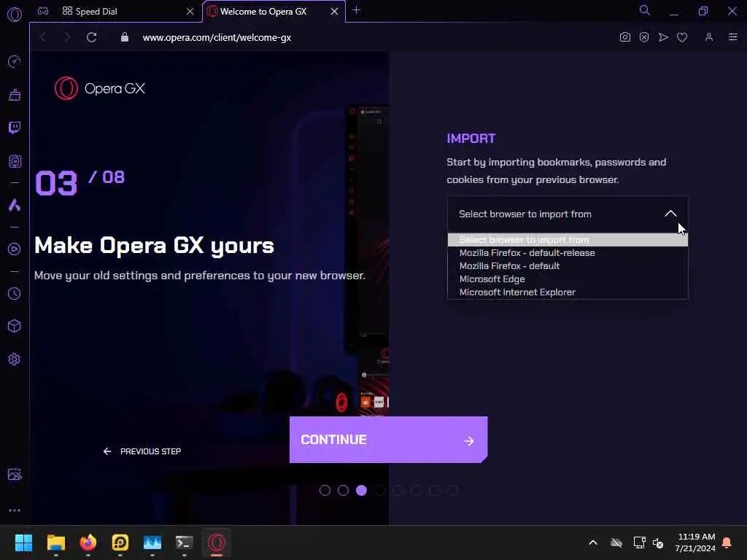The width and height of the screenshot is (747, 560).
Task: Open Easy Setup sliders icon
Action: click(x=732, y=37)
